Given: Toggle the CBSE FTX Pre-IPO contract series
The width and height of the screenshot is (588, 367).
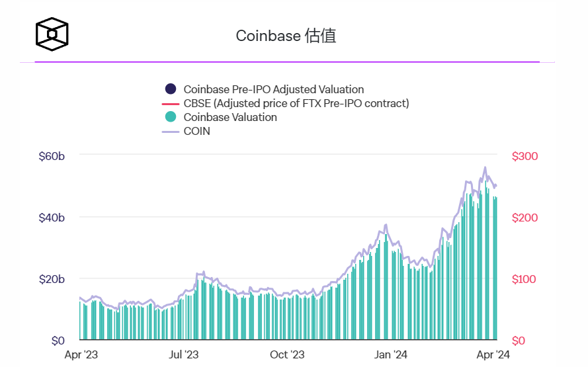Looking at the screenshot, I should [x=296, y=103].
